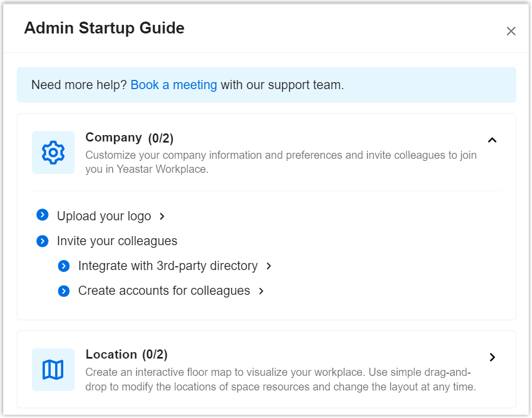Viewport: 532px width, 418px height.
Task: Click arrow after Integrate with 3rd-party directory
Action: (x=269, y=266)
